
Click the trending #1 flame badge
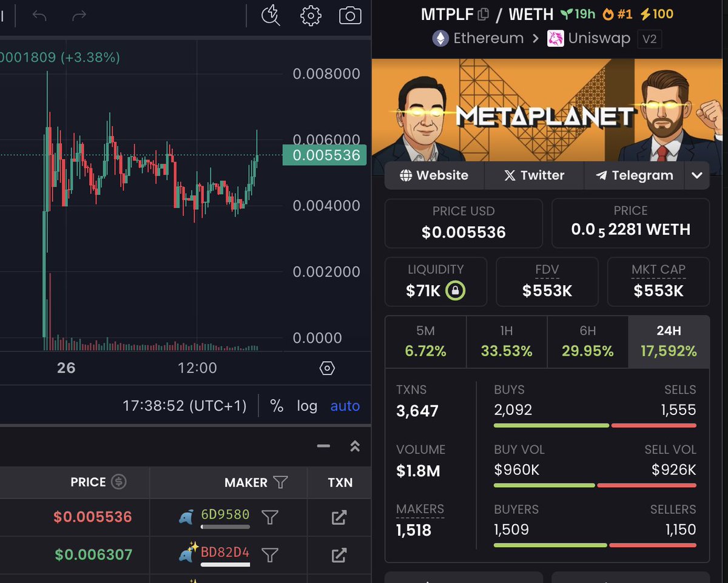(x=619, y=14)
